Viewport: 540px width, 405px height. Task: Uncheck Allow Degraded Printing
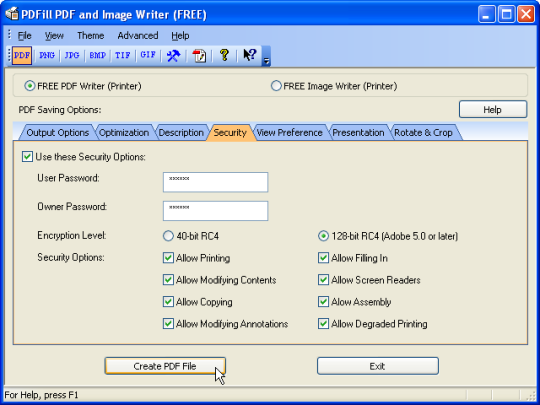pyautogui.click(x=323, y=324)
